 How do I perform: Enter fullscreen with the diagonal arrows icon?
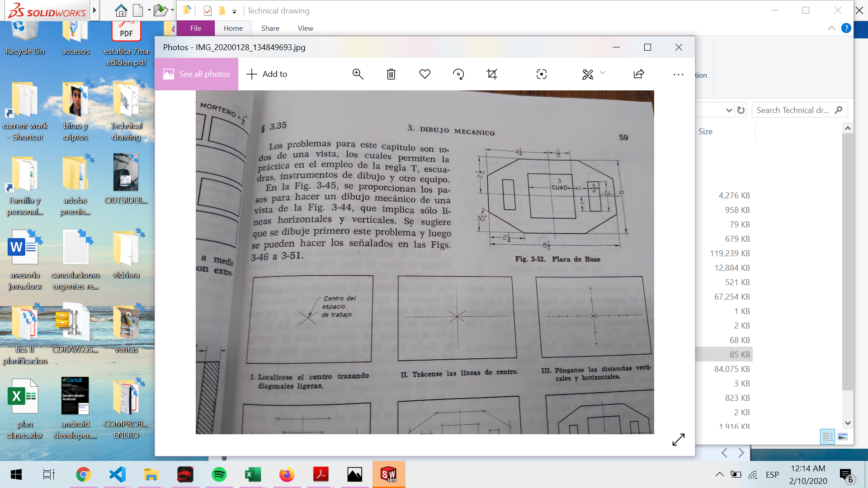tap(678, 439)
